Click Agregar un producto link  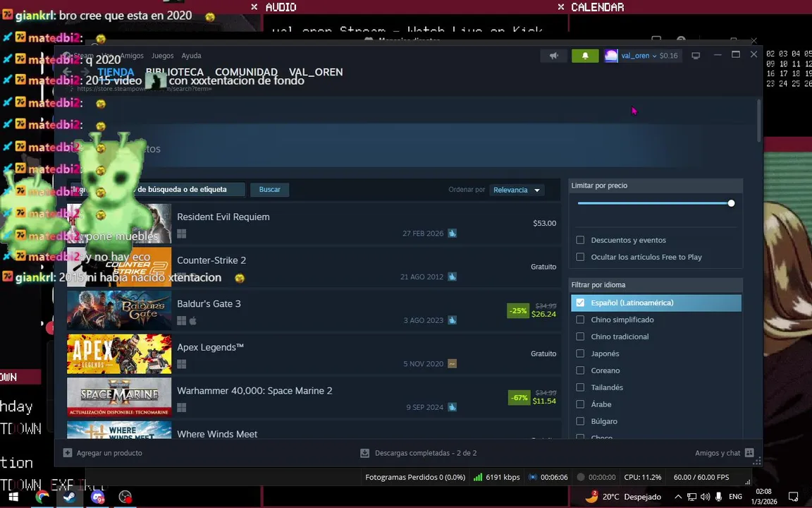click(x=109, y=453)
